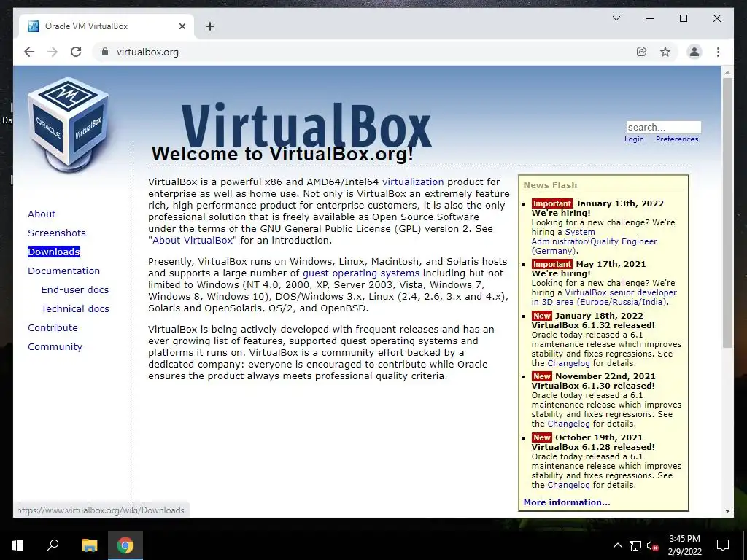Click We're hiring! under May 17th, 2021
The height and width of the screenshot is (560, 747).
(561, 273)
